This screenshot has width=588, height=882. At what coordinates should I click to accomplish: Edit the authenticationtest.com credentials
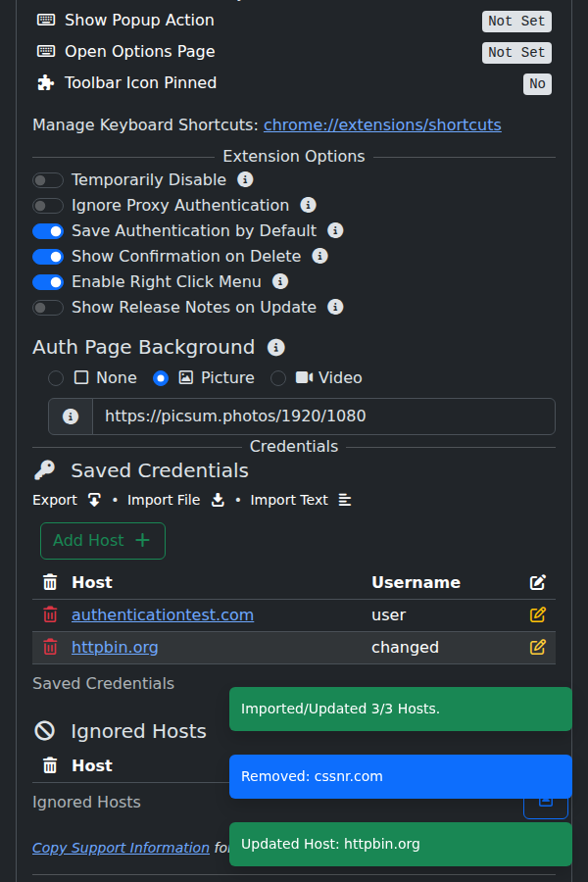click(x=537, y=614)
